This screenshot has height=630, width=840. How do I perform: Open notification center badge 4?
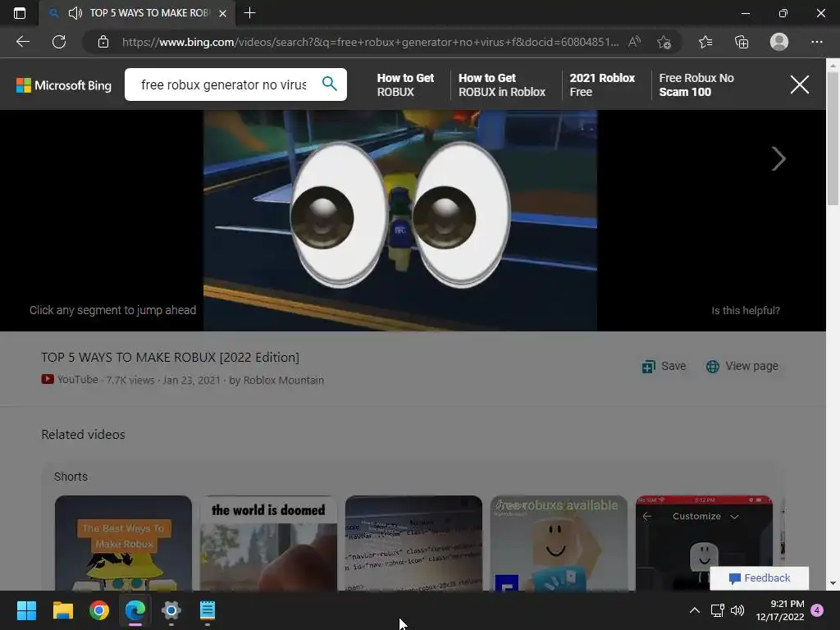pos(817,610)
